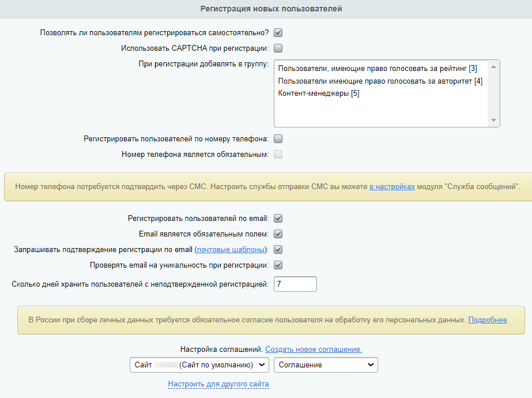
Task: Click Настроить для другого сайта link
Action: [218, 384]
